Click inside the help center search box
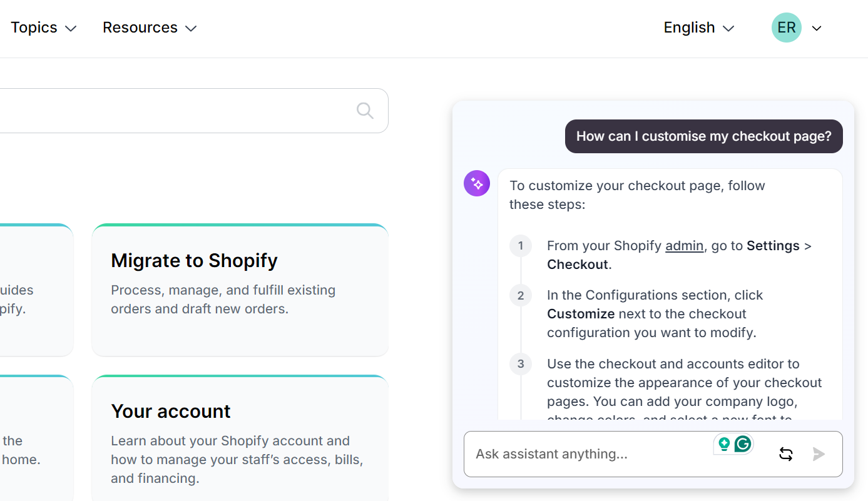This screenshot has height=501, width=868. tap(175, 111)
